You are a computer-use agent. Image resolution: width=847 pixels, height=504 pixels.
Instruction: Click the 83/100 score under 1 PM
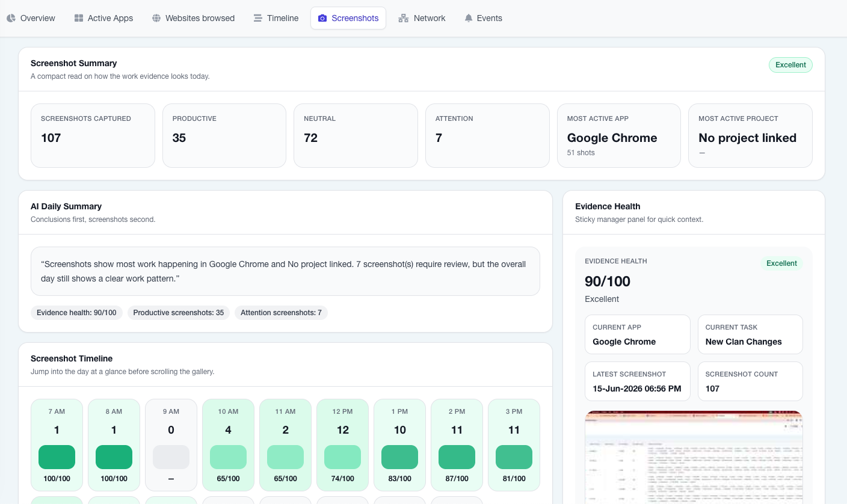click(x=399, y=479)
